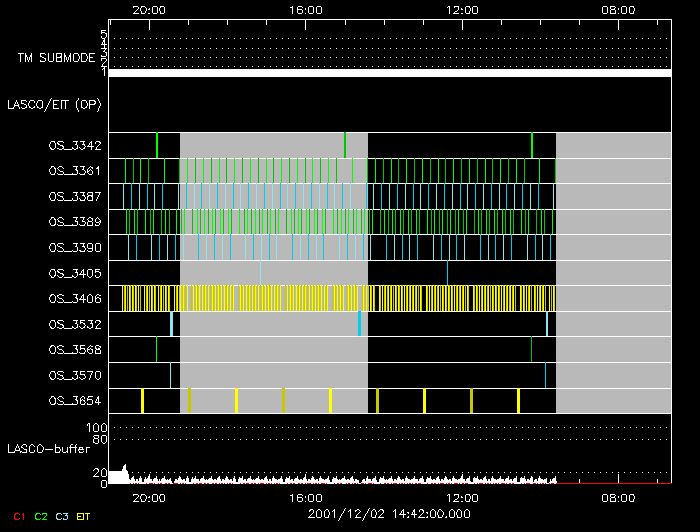Viewport: 700px width, 532px height.
Task: Click the 16:00 label on top time axis
Action: click(x=305, y=9)
